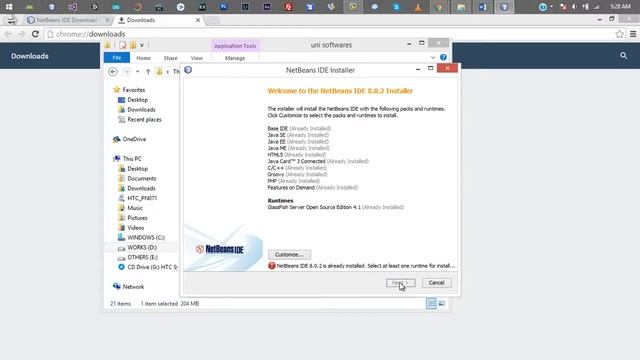Viewport: 640px width, 360px height.
Task: Select Desktop under This PC
Action: pos(137,169)
